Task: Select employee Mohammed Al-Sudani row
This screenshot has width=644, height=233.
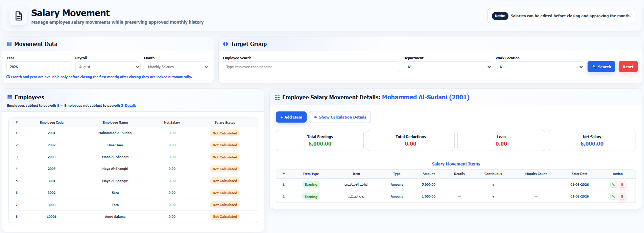Action: click(133, 133)
